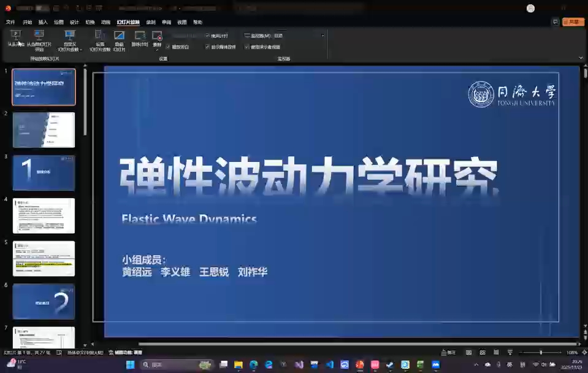588x373 pixels.
Task: Click the Share (共享) button
Action: pos(573,22)
